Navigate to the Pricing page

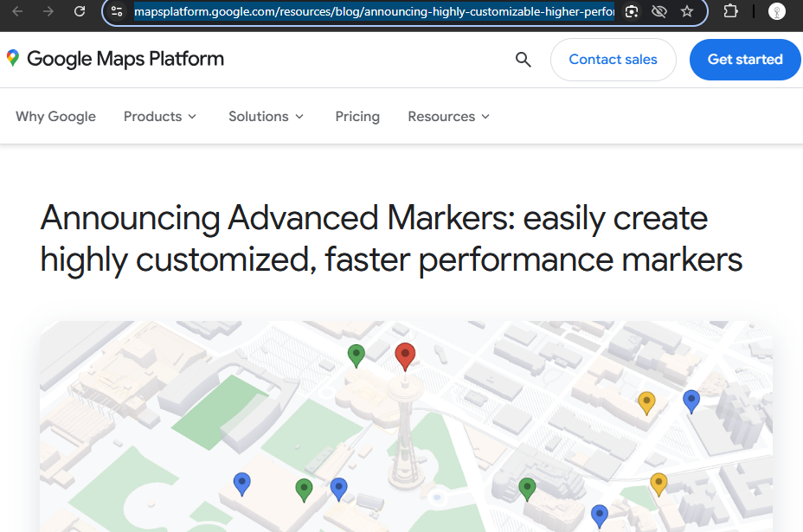[357, 117]
